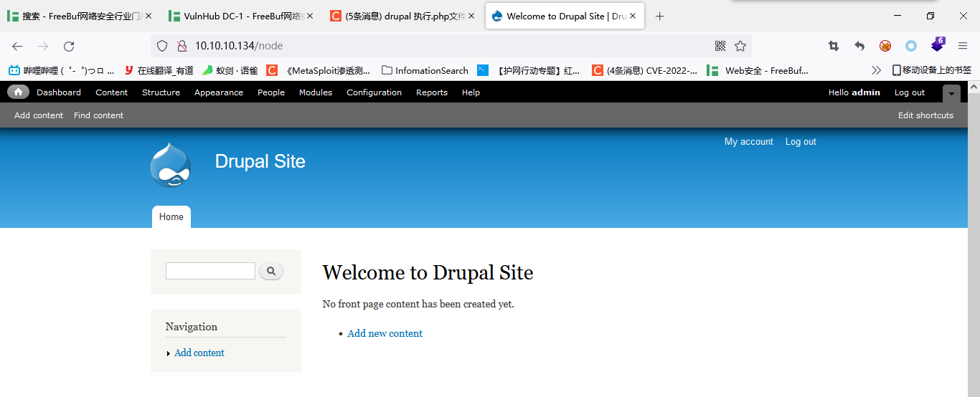Bookmark this page with the star icon
980x397 pixels.
pyautogui.click(x=740, y=46)
